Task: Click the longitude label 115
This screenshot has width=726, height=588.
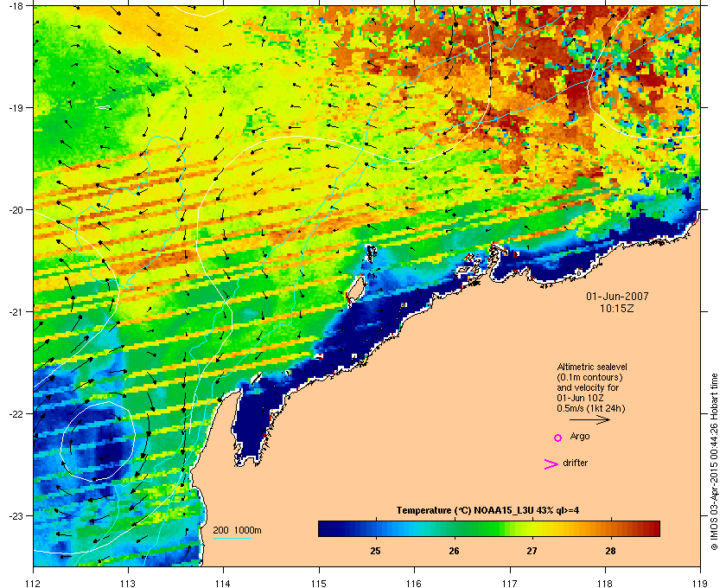Action: (319, 584)
